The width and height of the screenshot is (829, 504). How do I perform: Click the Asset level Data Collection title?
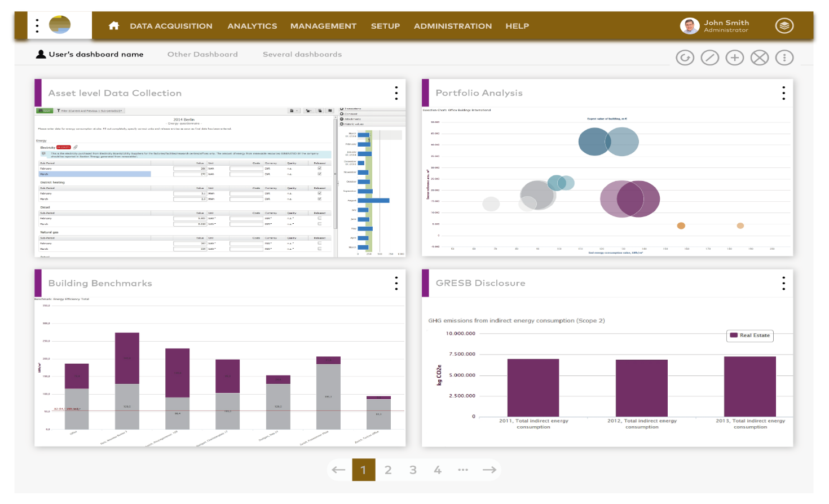115,93
